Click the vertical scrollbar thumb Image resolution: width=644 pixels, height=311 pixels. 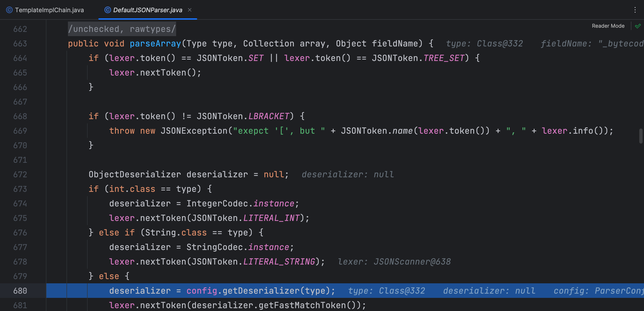click(x=641, y=136)
